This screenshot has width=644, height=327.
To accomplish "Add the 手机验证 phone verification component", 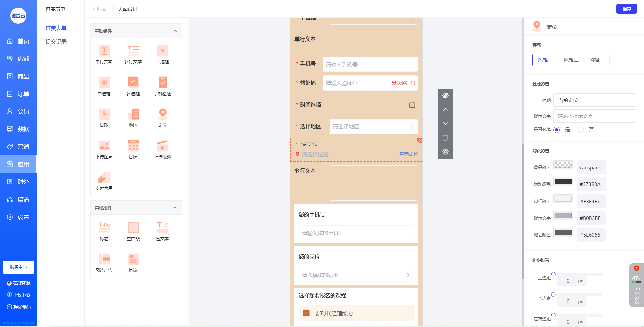I will (x=162, y=86).
